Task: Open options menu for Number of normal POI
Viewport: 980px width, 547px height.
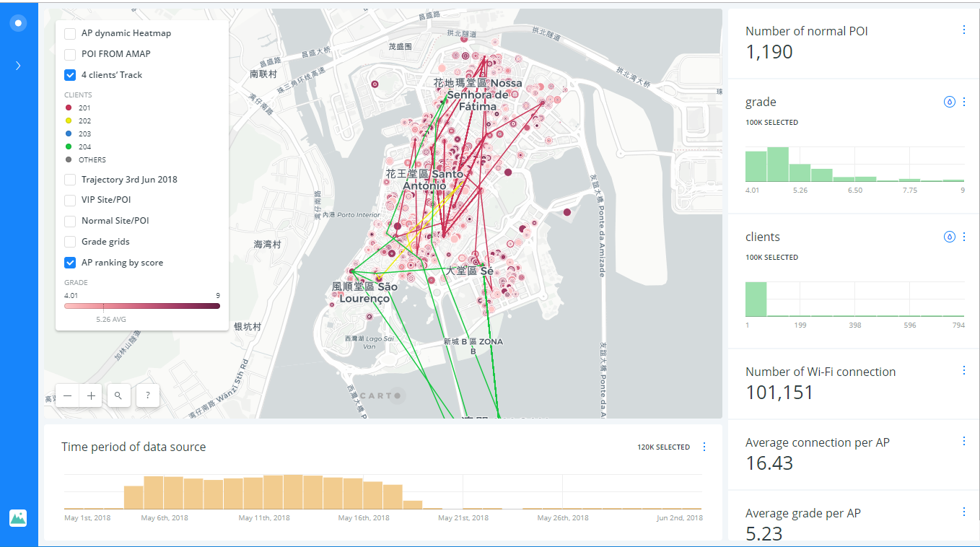Action: point(964,30)
